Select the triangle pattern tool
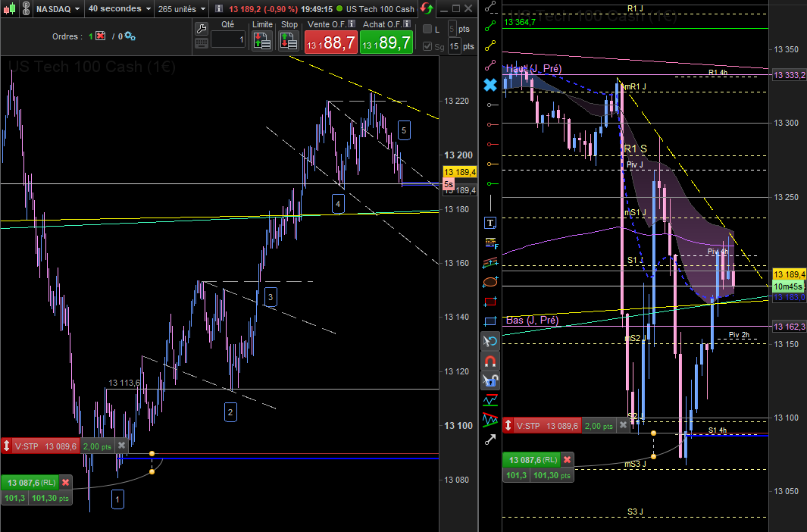Image resolution: width=807 pixels, height=532 pixels. pyautogui.click(x=490, y=420)
